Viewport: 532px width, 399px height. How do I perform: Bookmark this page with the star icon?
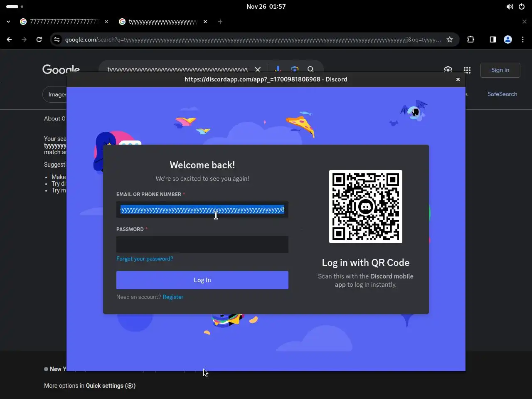pyautogui.click(x=449, y=39)
